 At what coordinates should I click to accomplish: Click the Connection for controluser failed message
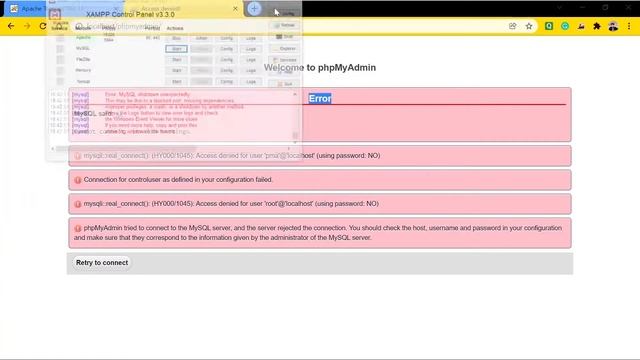click(x=178, y=180)
